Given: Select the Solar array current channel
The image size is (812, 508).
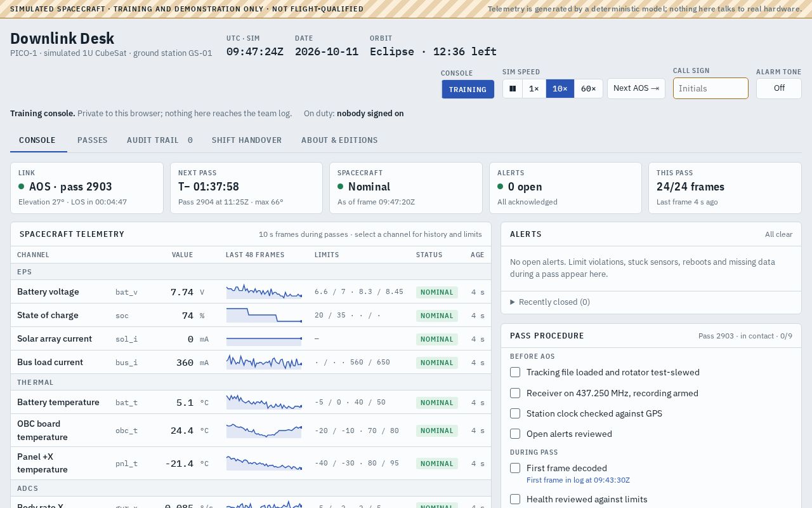Looking at the screenshot, I should [x=251, y=339].
